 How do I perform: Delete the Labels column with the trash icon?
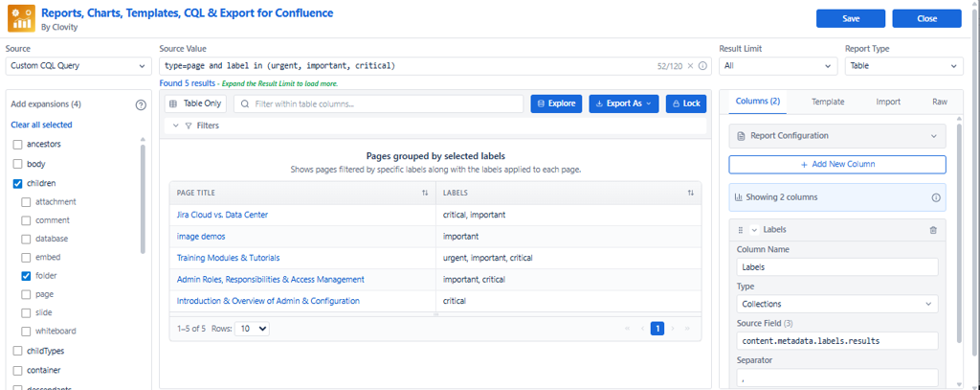(x=933, y=230)
